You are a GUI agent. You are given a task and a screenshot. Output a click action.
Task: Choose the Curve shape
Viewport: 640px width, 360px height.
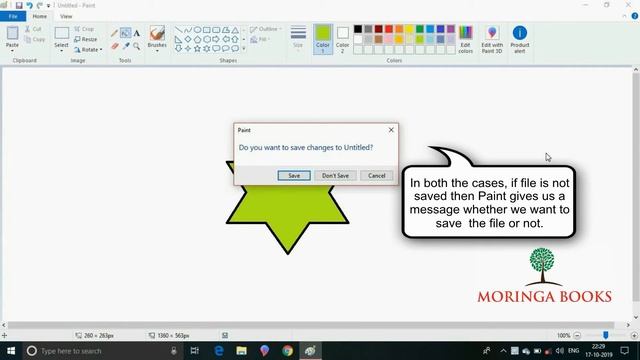(188, 30)
